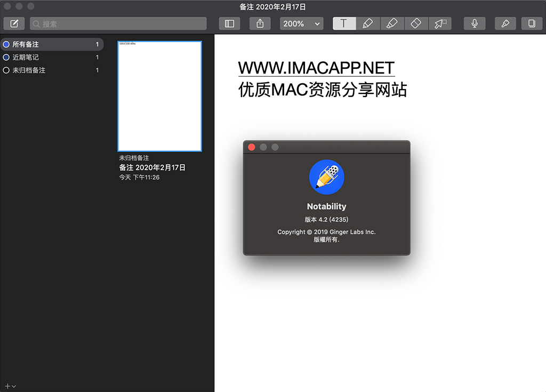Screen dimensions: 546x392
Task: Click the 优质MAC资源分享网站 text line
Action: point(323,90)
